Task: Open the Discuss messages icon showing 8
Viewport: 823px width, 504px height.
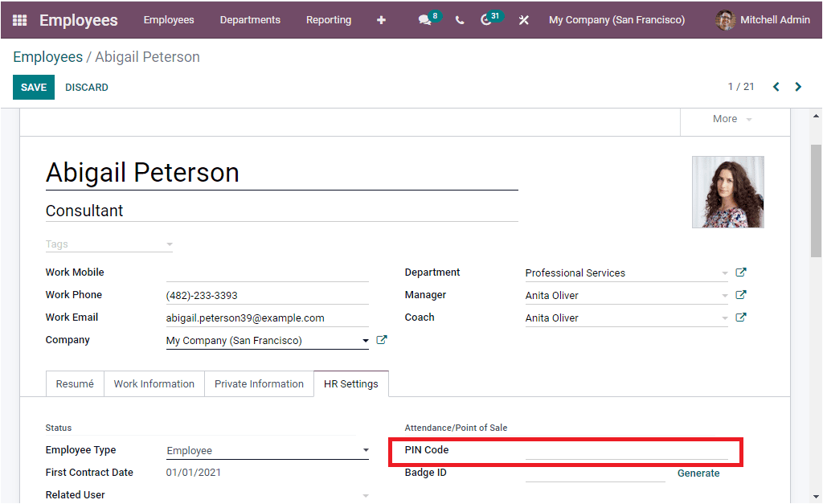Action: point(424,19)
